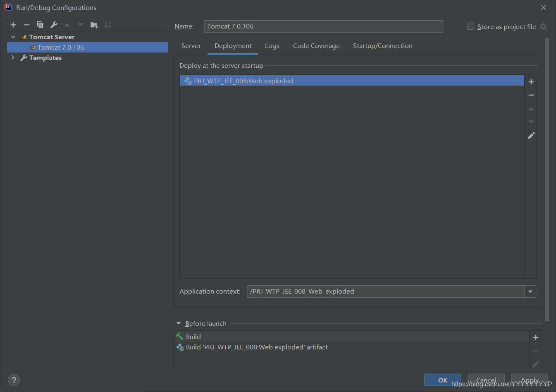The width and height of the screenshot is (556, 392).
Task: Remove selected artifact from deploy list
Action: click(x=531, y=95)
